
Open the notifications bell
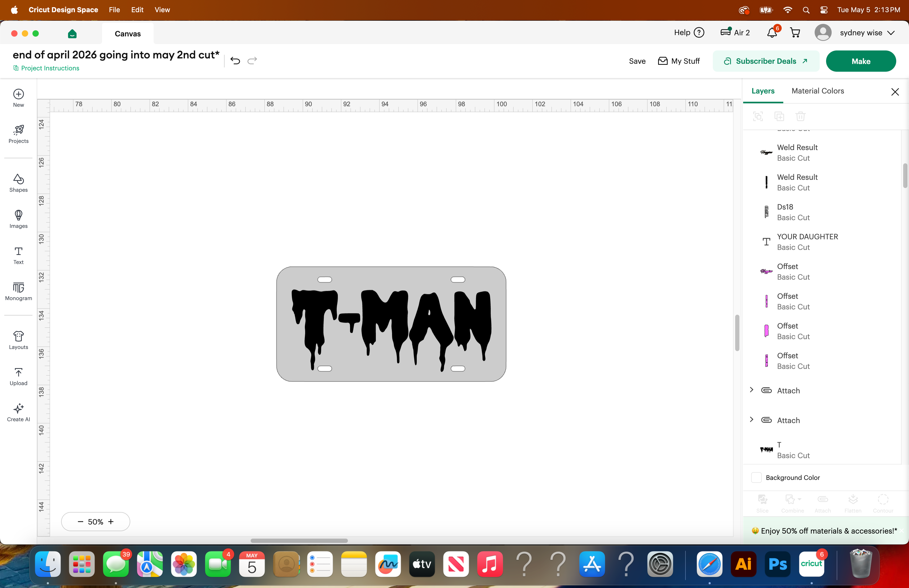(772, 33)
